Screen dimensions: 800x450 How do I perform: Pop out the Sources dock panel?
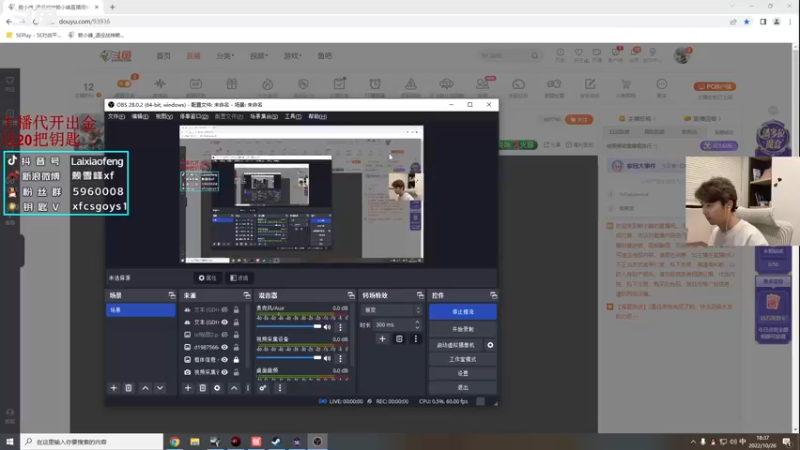pyautogui.click(x=247, y=295)
